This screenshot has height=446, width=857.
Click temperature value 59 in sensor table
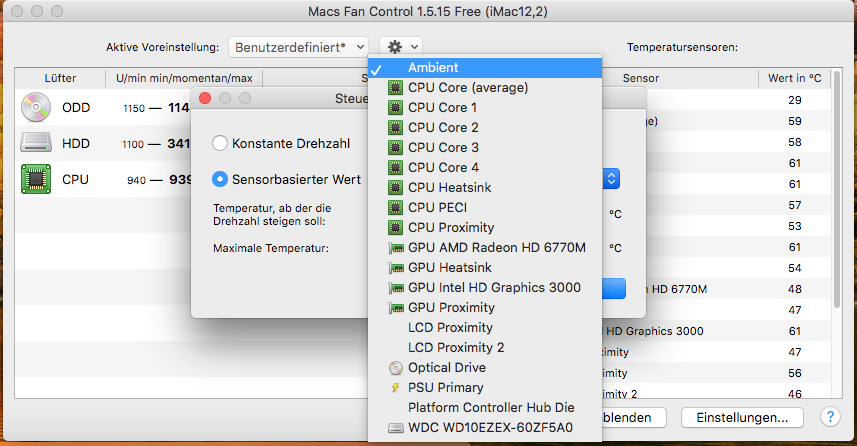tap(795, 121)
